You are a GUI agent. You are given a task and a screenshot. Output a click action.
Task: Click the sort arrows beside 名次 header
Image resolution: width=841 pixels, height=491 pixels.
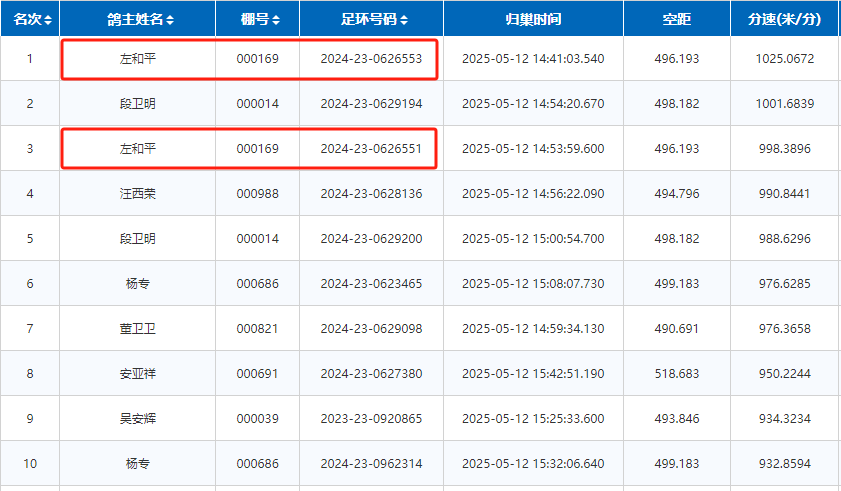click(x=48, y=20)
